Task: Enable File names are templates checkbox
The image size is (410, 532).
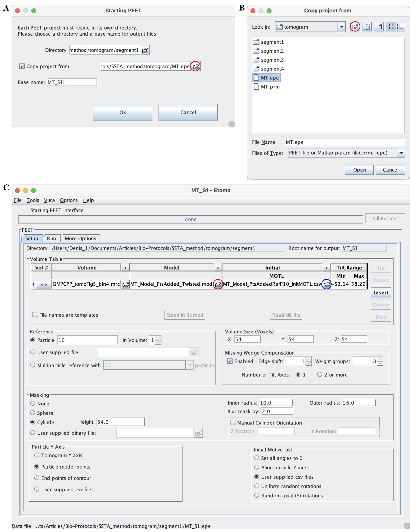Action: [35, 315]
